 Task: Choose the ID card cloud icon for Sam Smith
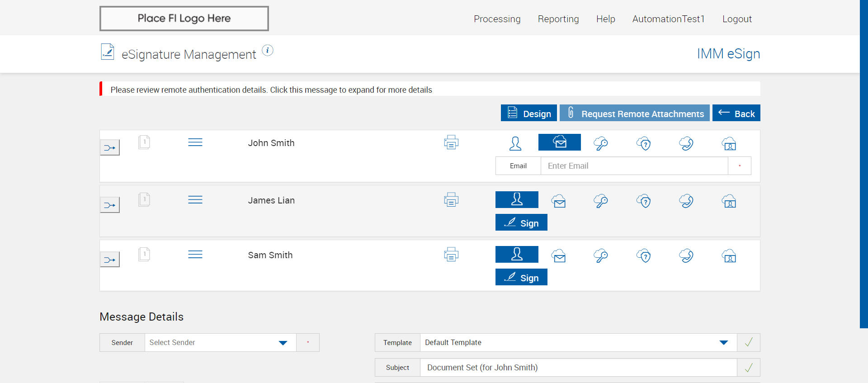[x=729, y=255]
